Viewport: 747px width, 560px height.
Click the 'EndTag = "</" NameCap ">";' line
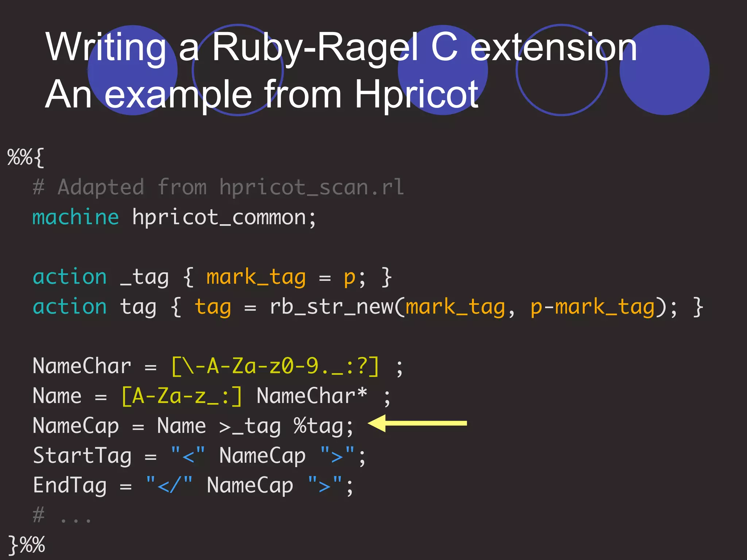(x=193, y=486)
